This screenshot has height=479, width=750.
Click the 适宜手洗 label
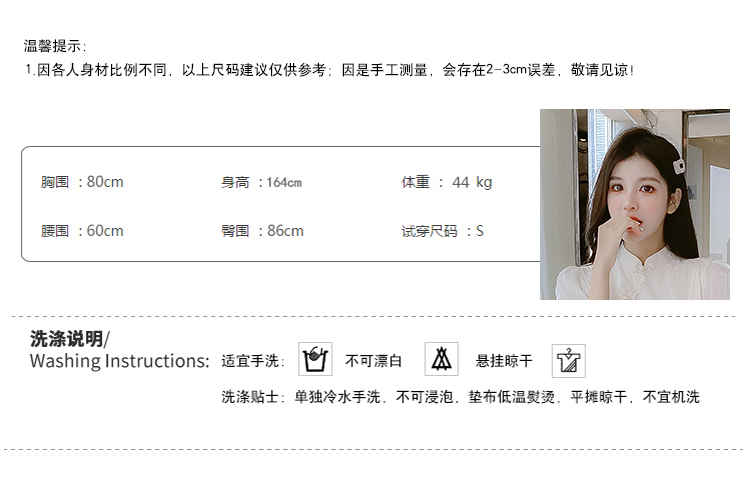[x=253, y=361]
